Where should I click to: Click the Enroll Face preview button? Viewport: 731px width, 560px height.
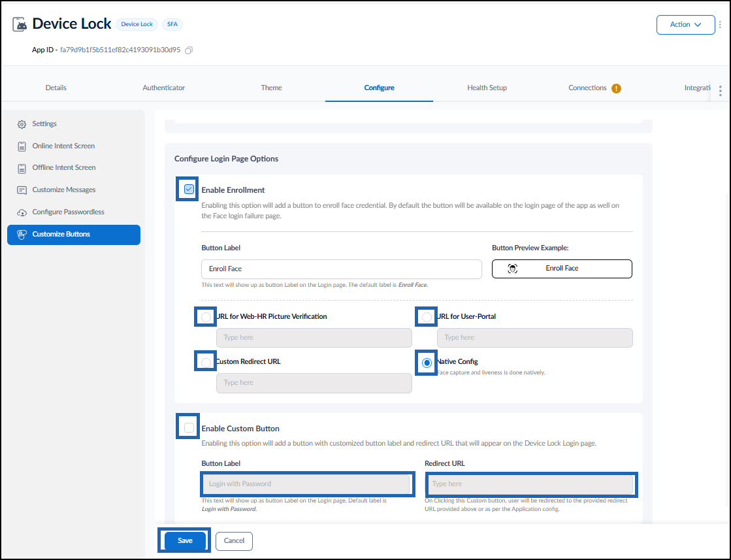[x=562, y=269]
